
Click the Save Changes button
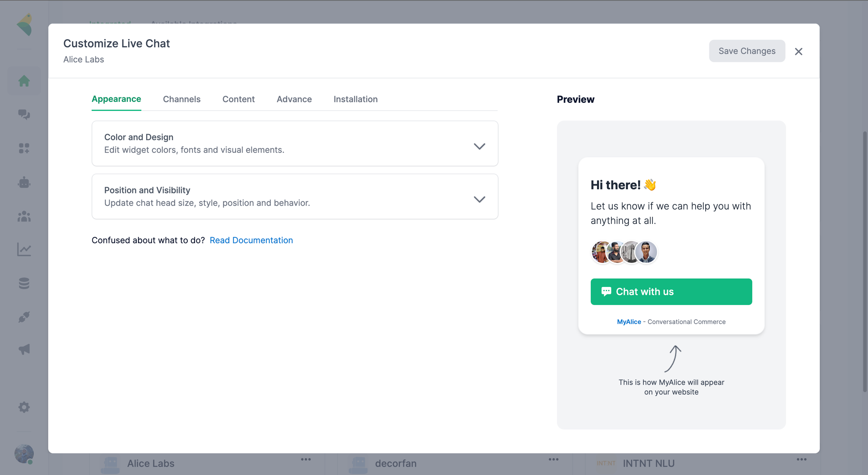(747, 51)
